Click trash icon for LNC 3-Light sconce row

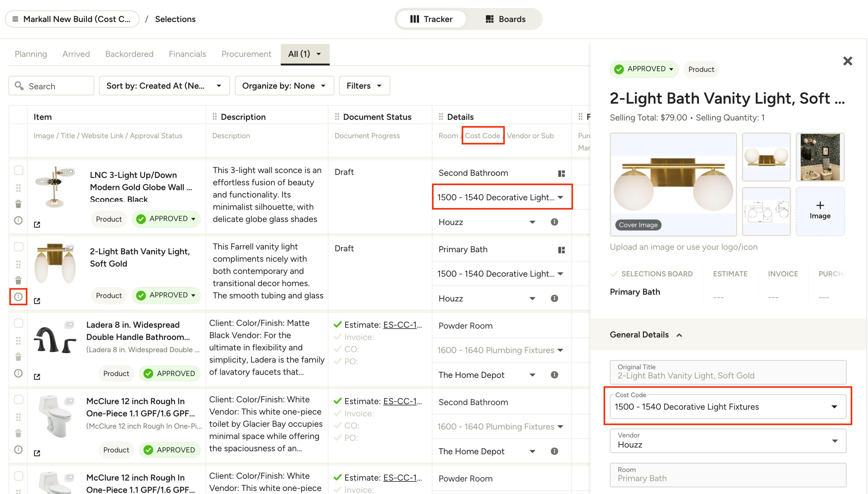(x=18, y=204)
